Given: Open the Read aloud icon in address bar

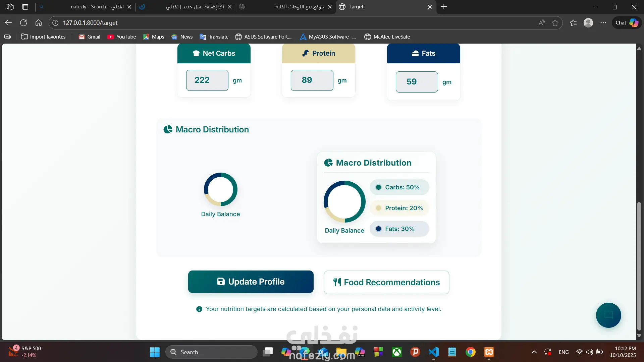Looking at the screenshot, I should [x=541, y=23].
